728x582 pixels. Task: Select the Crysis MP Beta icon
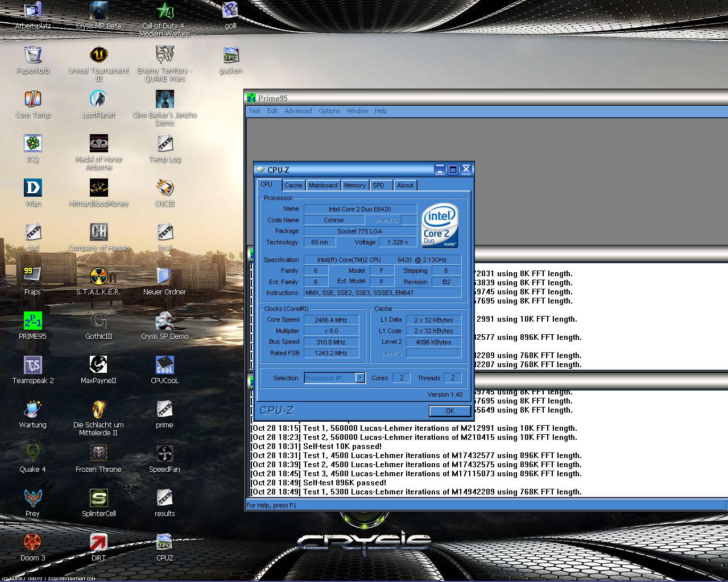(99, 10)
